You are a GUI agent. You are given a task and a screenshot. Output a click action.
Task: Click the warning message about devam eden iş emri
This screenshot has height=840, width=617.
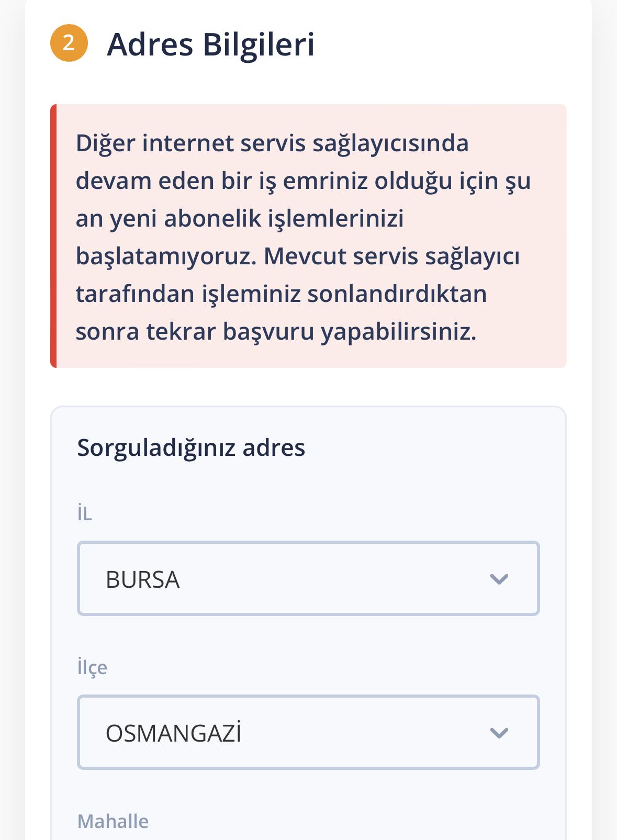pos(304,236)
